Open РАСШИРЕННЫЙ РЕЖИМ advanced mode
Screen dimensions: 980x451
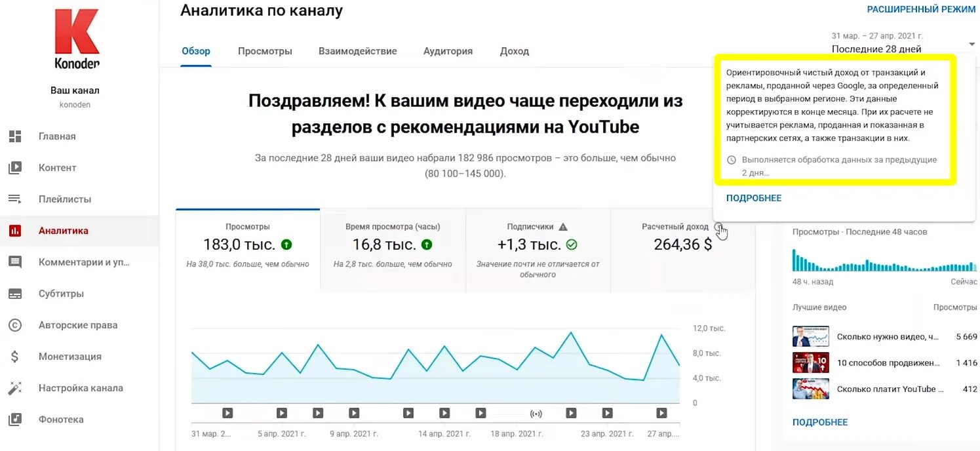[921, 9]
